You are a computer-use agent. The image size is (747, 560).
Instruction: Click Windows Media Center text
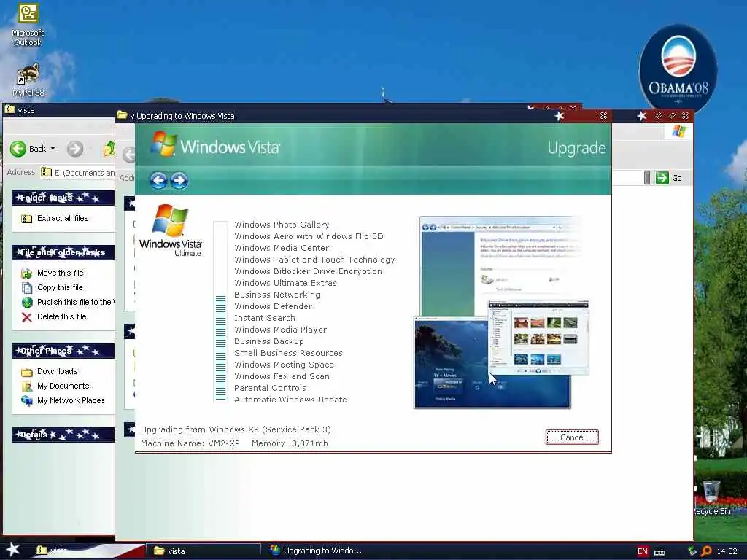(x=282, y=248)
